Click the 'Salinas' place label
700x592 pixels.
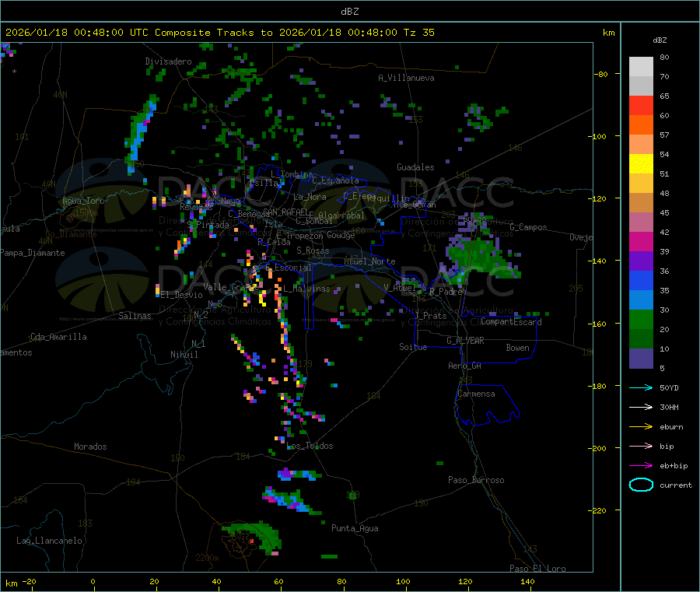(135, 316)
